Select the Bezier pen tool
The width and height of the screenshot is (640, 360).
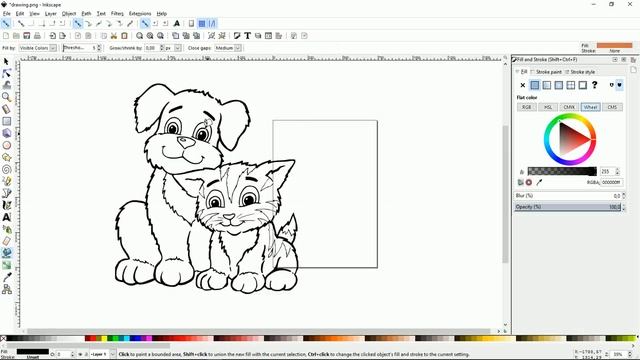6,193
